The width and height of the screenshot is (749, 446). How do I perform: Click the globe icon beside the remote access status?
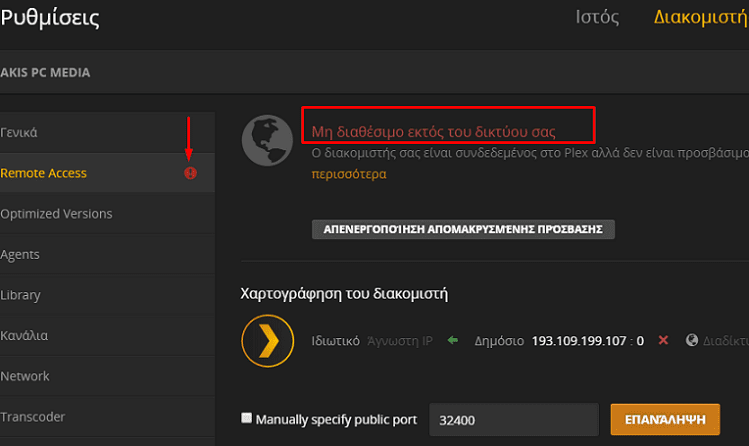pos(267,140)
